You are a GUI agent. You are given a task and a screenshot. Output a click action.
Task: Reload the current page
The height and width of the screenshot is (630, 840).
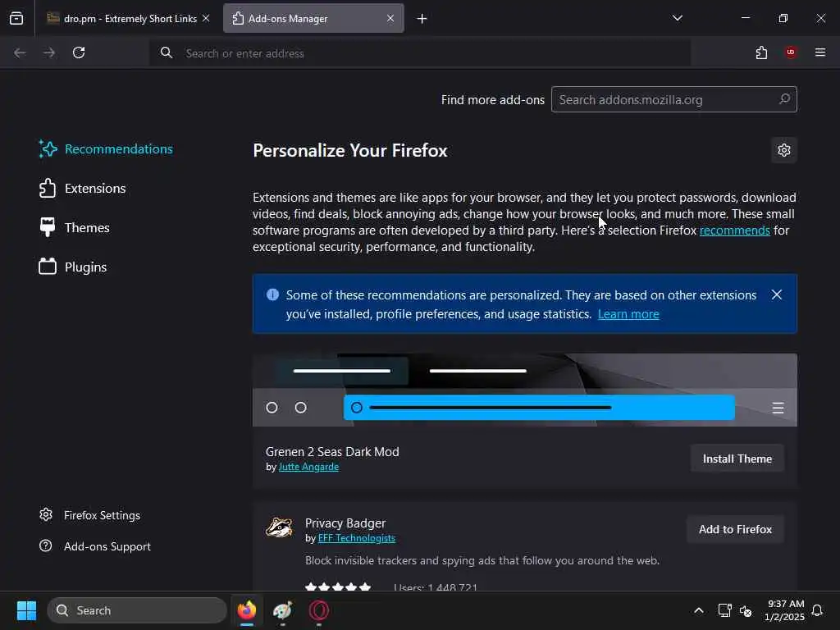pos(79,52)
